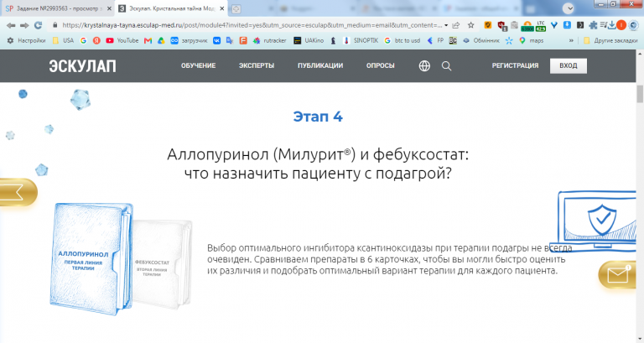Open the media playlist control icon
This screenshot has width=644, height=343.
pos(604,25)
